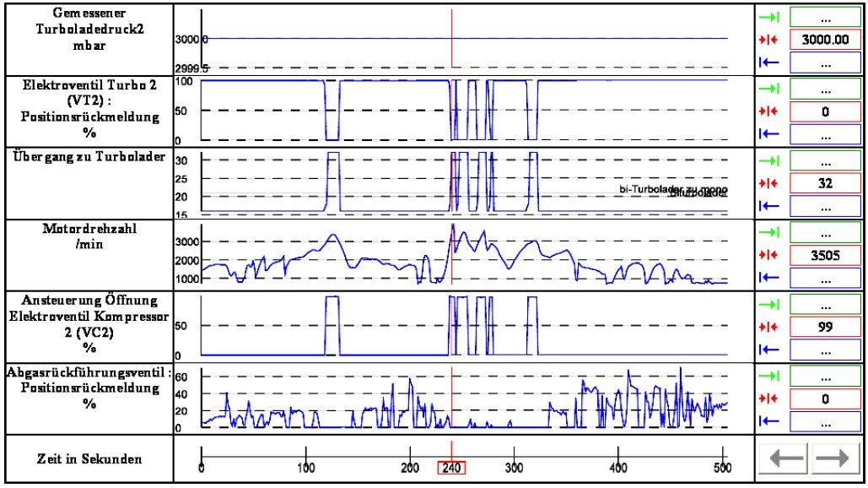The width and height of the screenshot is (868, 488).
Task: Click blue min arrow icon in Elektroventil Kompressor 2 row
Action: point(769,350)
